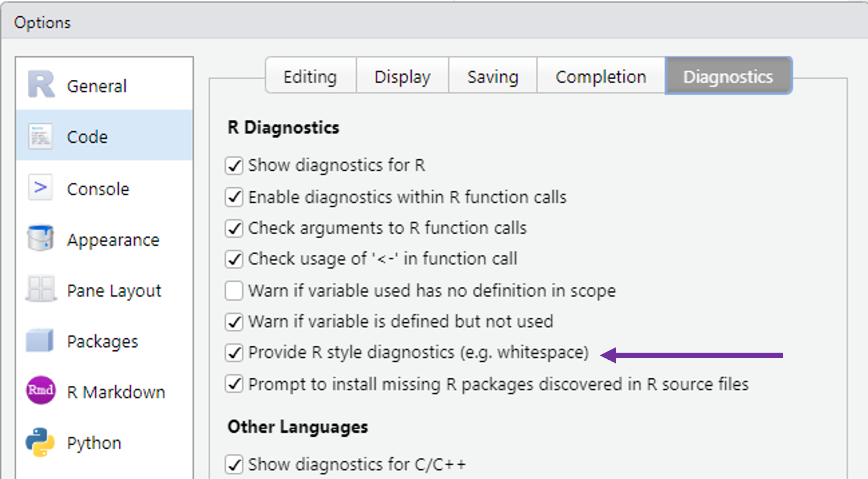The image size is (868, 479).
Task: Open Console prompt icon section
Action: 40,188
